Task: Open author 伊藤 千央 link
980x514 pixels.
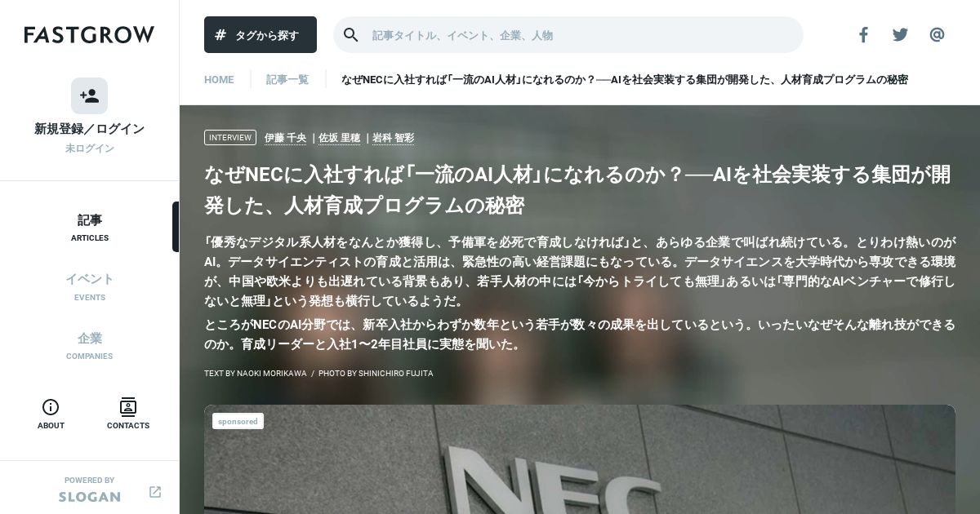Action: (x=286, y=138)
